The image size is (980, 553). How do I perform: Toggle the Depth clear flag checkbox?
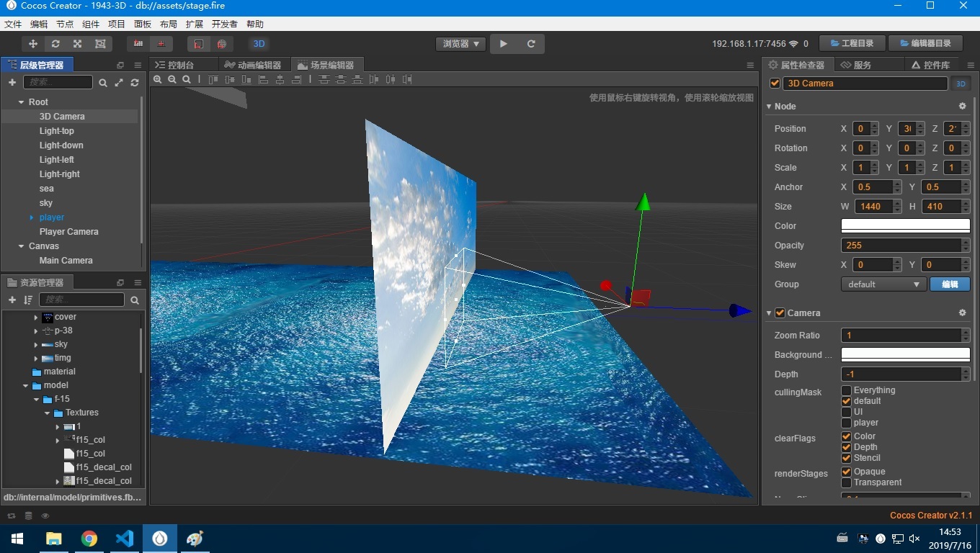pyautogui.click(x=847, y=447)
